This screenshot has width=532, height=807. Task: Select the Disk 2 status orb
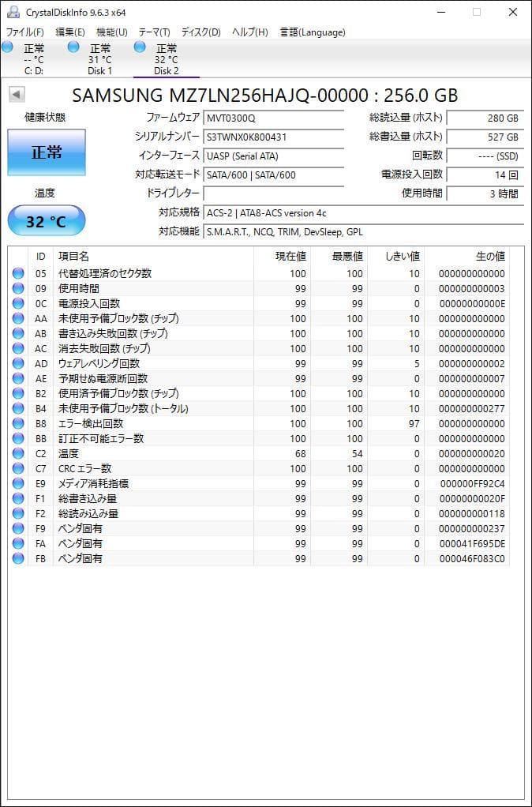pos(140,47)
